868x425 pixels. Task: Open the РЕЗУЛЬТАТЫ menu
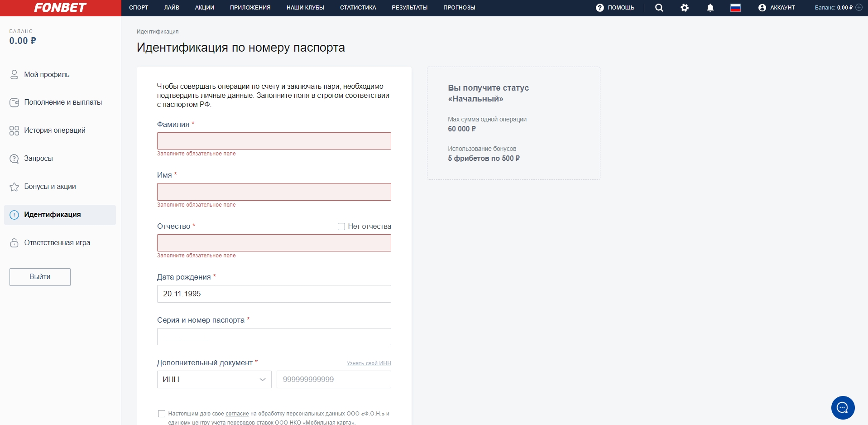tap(410, 8)
